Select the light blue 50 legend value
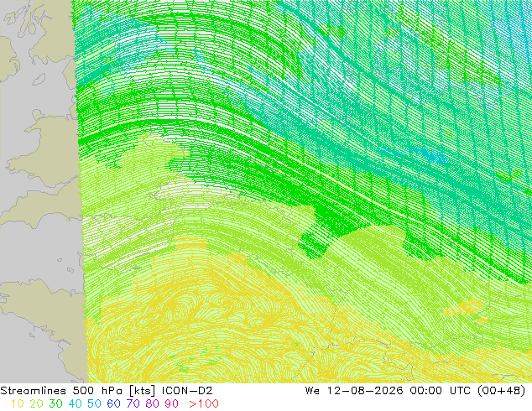The width and height of the screenshot is (532, 411). pyautogui.click(x=94, y=403)
